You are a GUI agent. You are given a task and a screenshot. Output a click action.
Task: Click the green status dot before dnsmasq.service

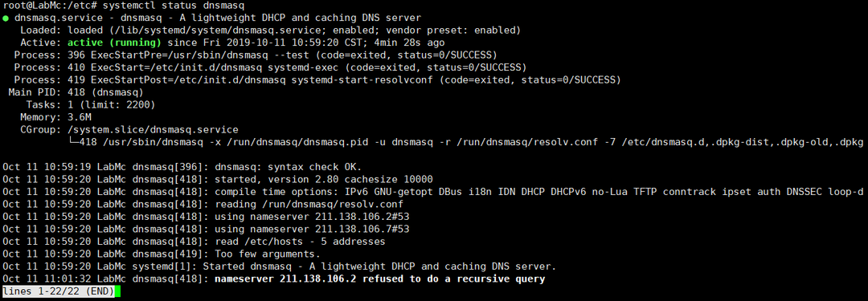[x=6, y=18]
